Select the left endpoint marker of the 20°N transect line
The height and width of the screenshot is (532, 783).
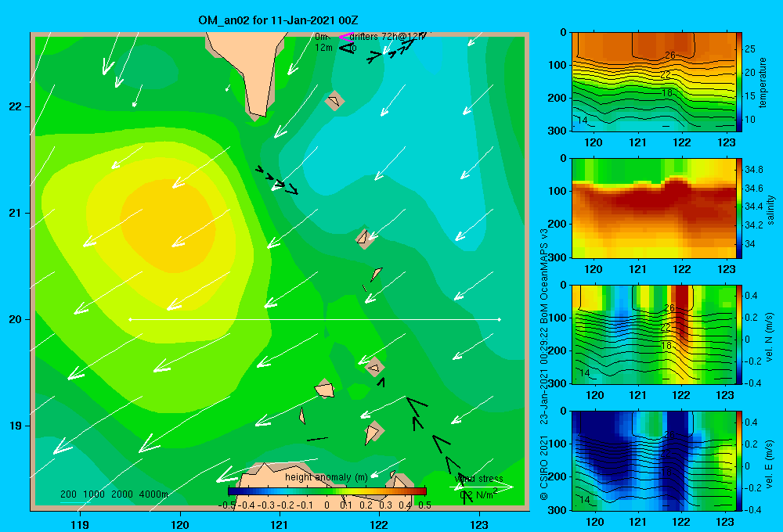click(130, 319)
